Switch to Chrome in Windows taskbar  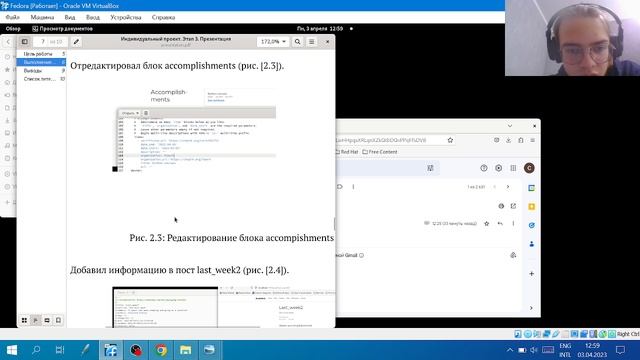[161, 350]
